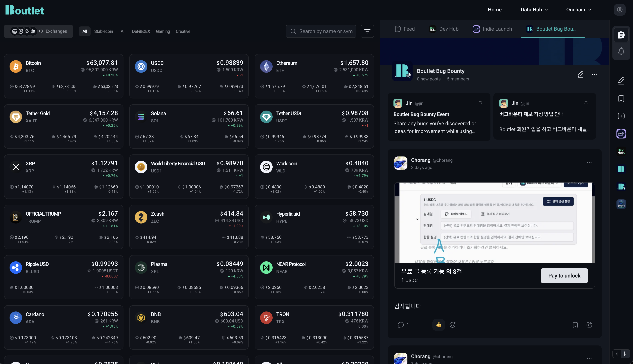This screenshot has width=633, height=364.
Task: Open the World Liberty Financial USD card
Action: 189,176
